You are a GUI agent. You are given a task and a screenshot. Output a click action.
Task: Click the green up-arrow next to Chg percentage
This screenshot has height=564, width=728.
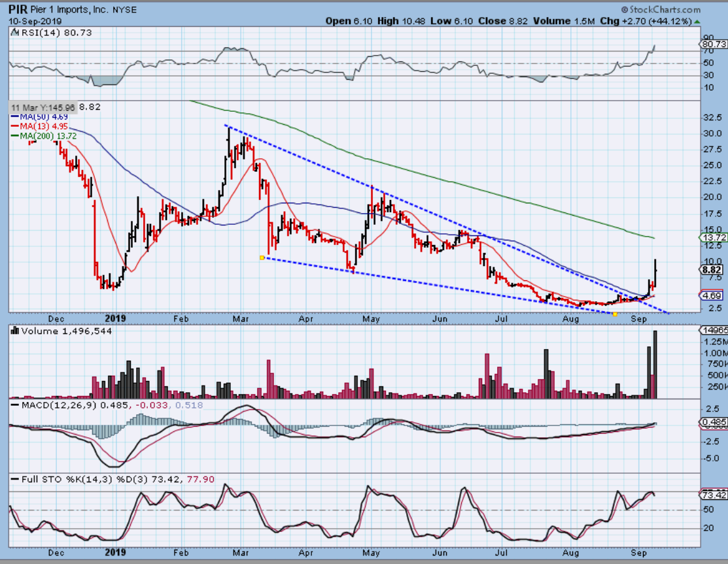697,22
